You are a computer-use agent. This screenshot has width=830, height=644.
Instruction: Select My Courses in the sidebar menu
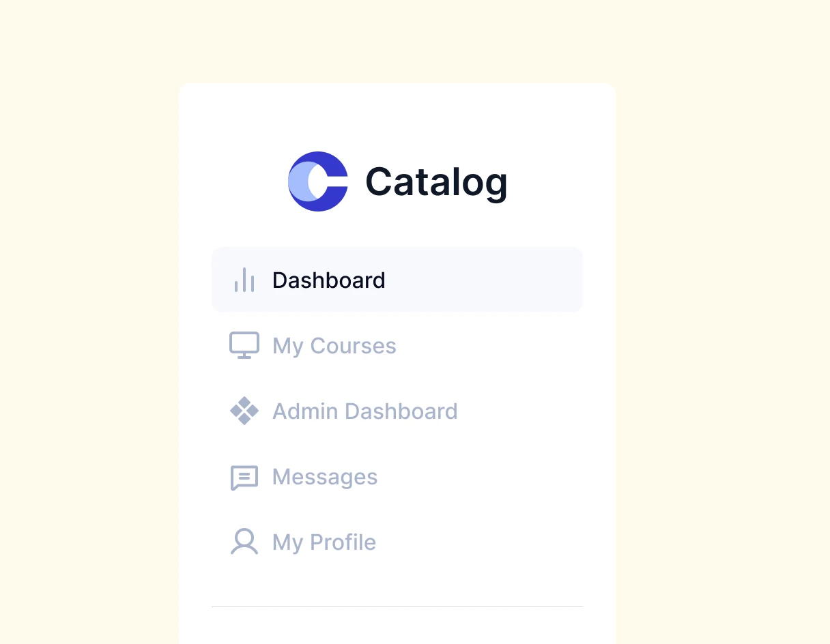(334, 345)
